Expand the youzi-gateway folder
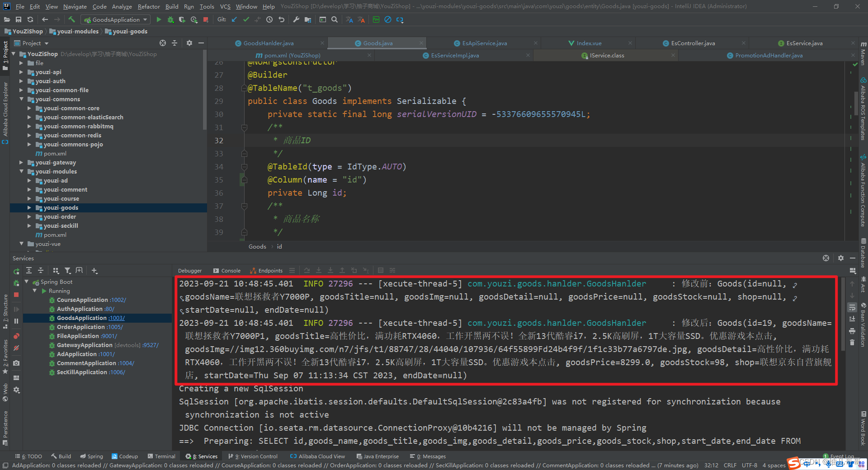Viewport: 868px width, 470px height. pos(21,162)
